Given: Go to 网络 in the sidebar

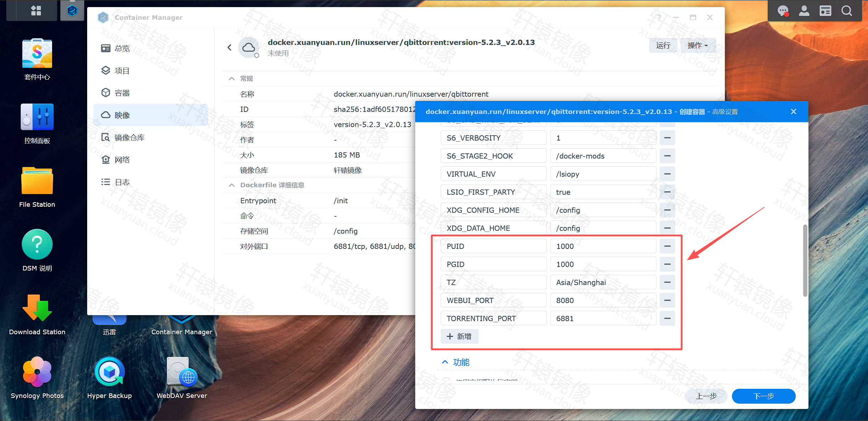Looking at the screenshot, I should point(151,160).
